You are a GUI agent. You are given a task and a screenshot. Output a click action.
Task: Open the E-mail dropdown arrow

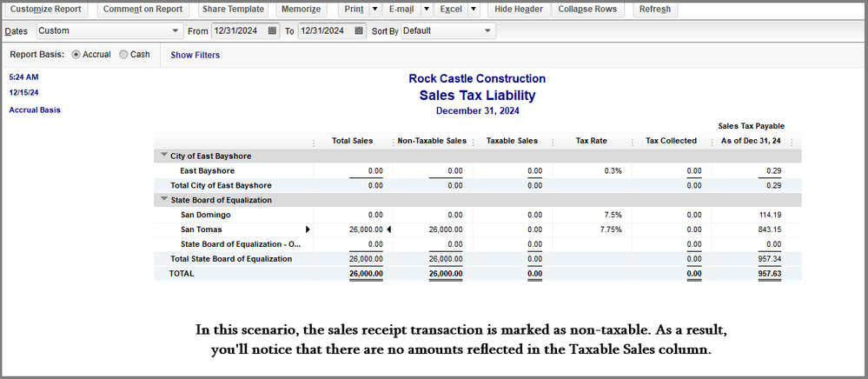427,10
